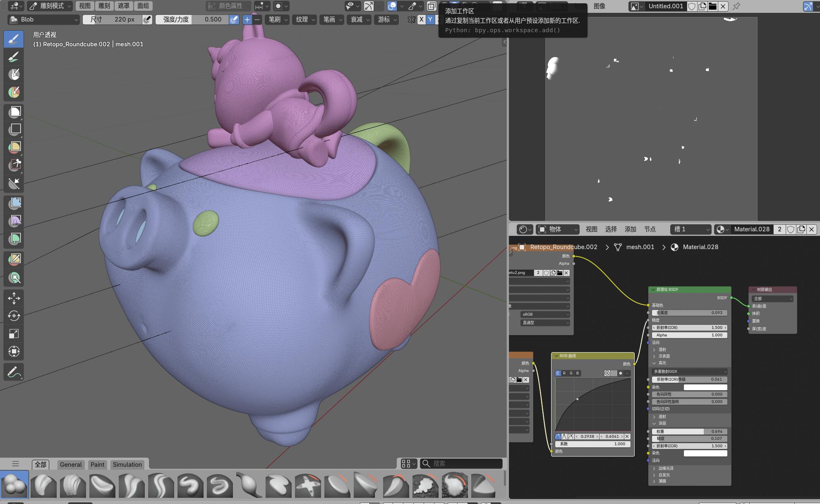
Task: Select the Rotate transform tool
Action: (14, 316)
